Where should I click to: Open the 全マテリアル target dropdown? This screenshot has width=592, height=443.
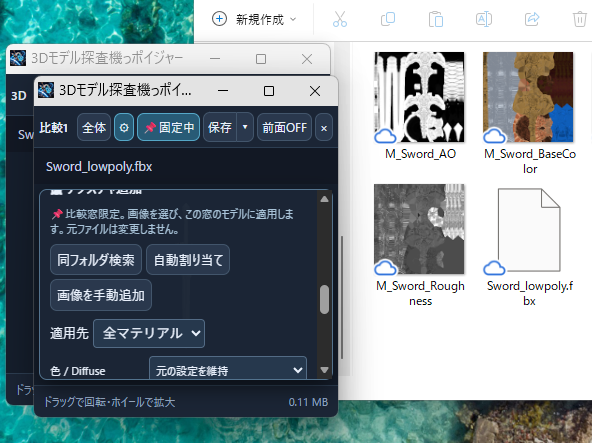(149, 333)
